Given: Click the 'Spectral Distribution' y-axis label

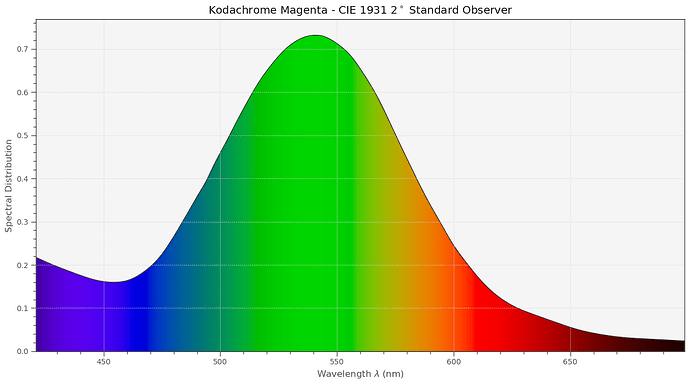Looking at the screenshot, I should pos(8,186).
